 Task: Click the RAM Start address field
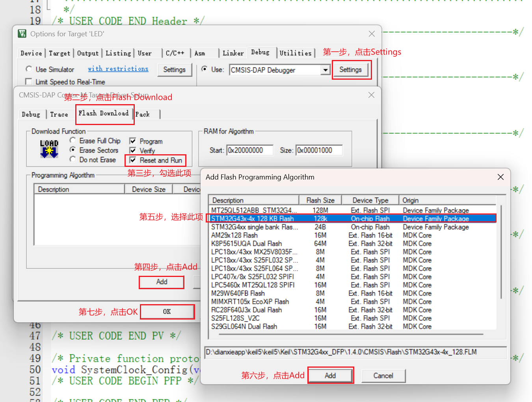pos(250,150)
